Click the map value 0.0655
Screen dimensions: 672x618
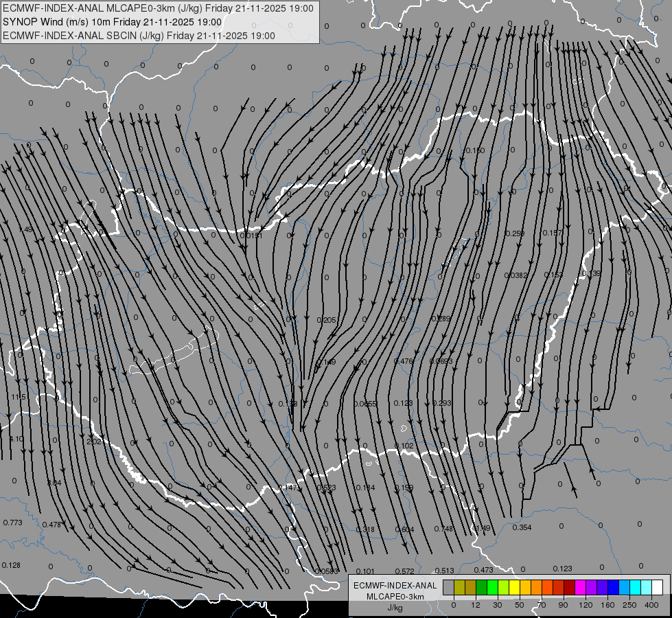365,404
